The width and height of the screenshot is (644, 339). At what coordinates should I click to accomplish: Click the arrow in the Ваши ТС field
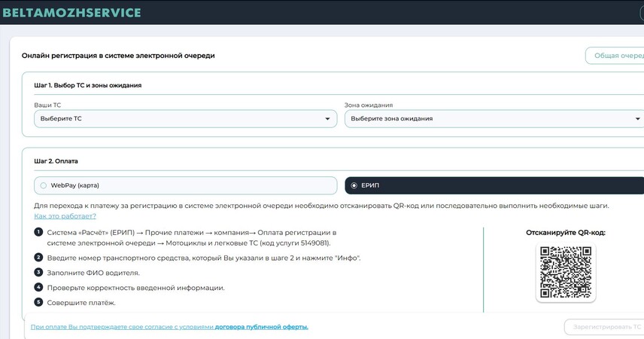pyautogui.click(x=327, y=119)
